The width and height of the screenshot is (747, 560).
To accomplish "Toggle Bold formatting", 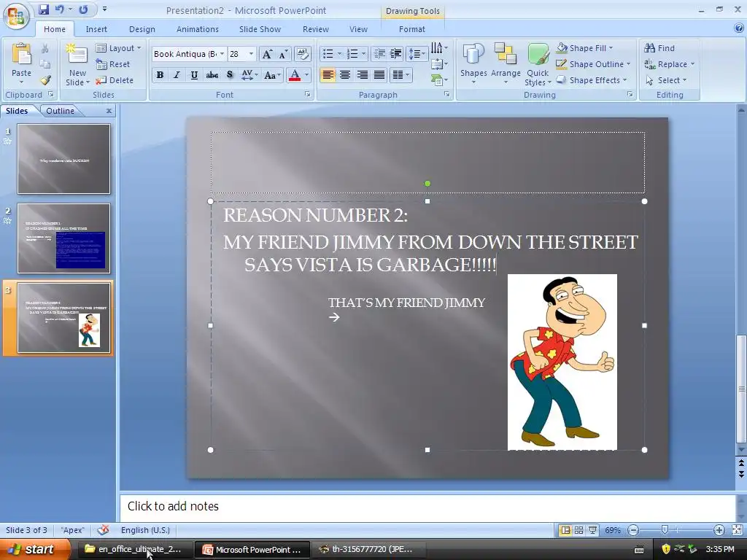I will 160,75.
